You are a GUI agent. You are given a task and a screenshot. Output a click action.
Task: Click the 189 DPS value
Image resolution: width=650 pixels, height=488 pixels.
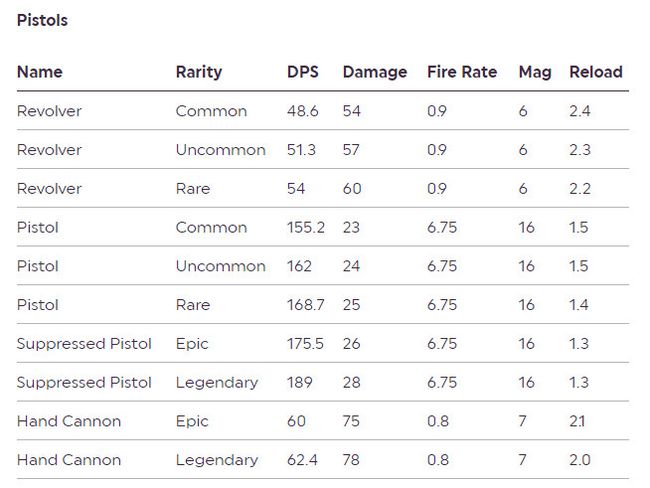click(x=299, y=382)
